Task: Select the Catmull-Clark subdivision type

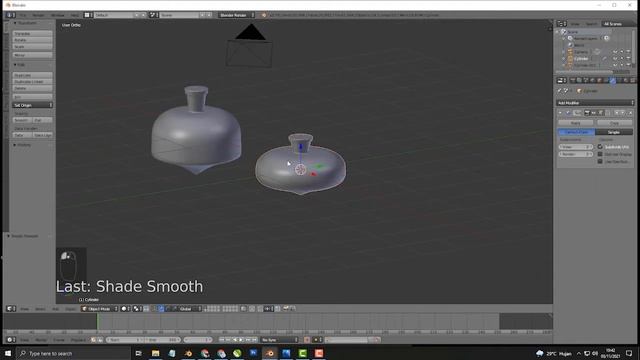Action: [576, 132]
